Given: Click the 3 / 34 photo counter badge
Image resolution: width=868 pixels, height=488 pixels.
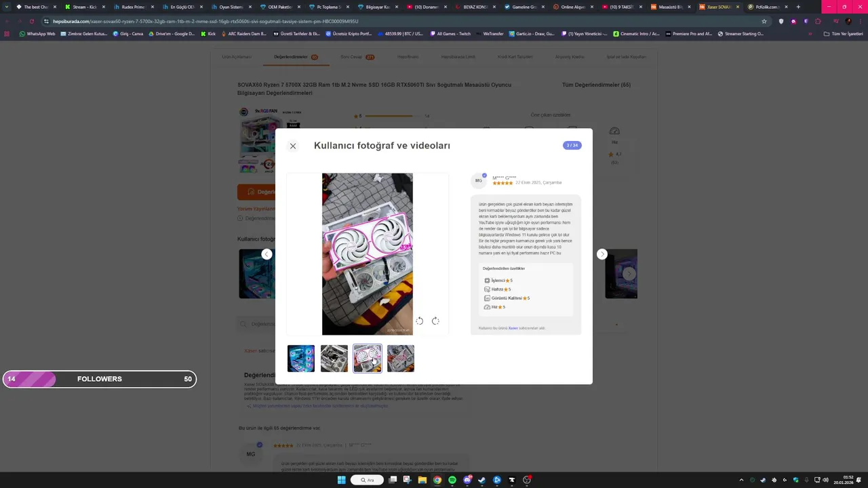Looking at the screenshot, I should point(572,145).
